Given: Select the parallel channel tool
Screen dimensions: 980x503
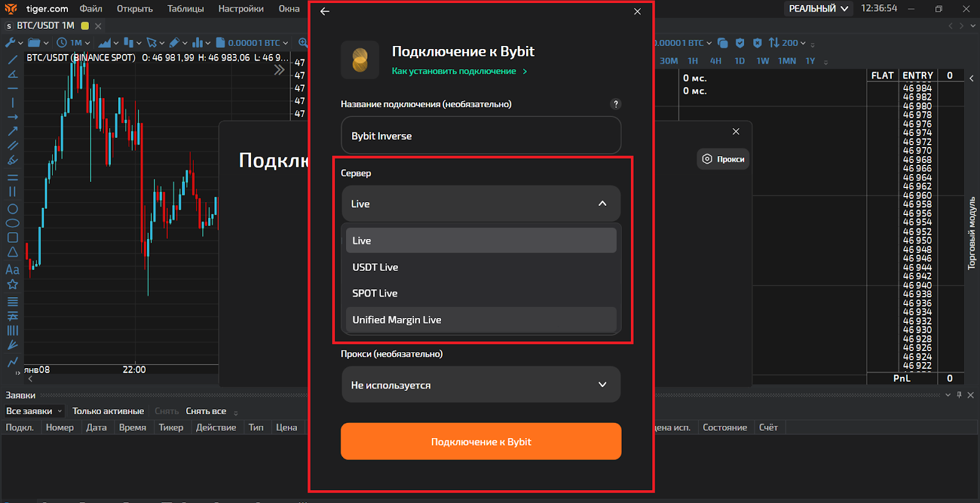Looking at the screenshot, I should pos(12,146).
